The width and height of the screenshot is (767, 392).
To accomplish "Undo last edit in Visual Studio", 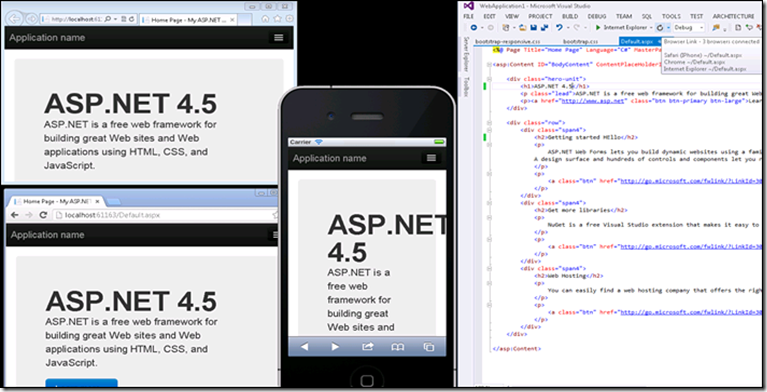I will point(559,27).
